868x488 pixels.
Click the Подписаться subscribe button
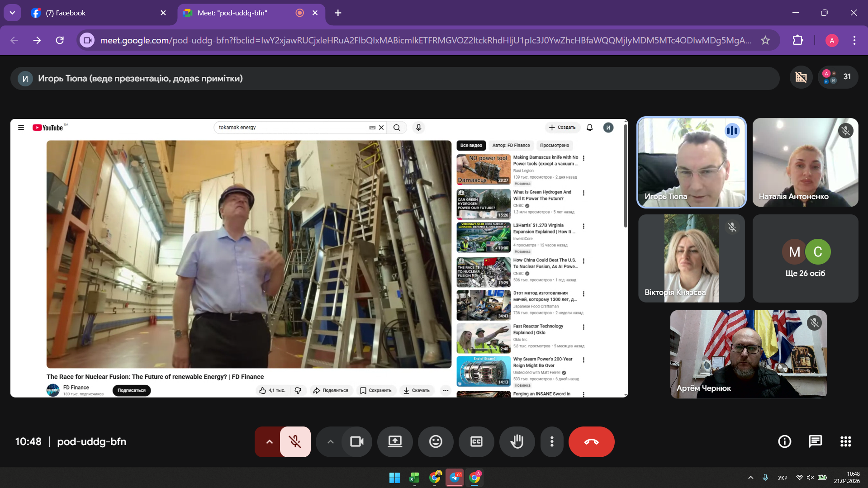point(132,390)
